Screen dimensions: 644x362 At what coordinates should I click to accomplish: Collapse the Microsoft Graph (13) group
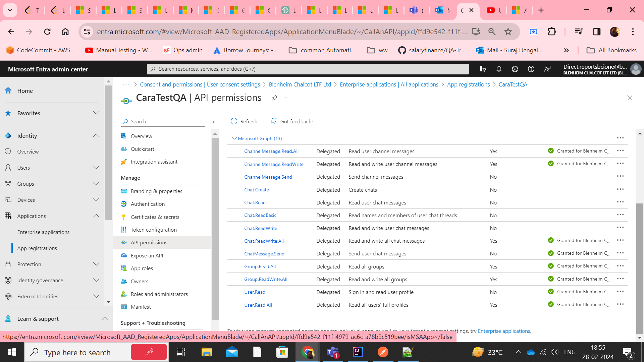click(234, 138)
